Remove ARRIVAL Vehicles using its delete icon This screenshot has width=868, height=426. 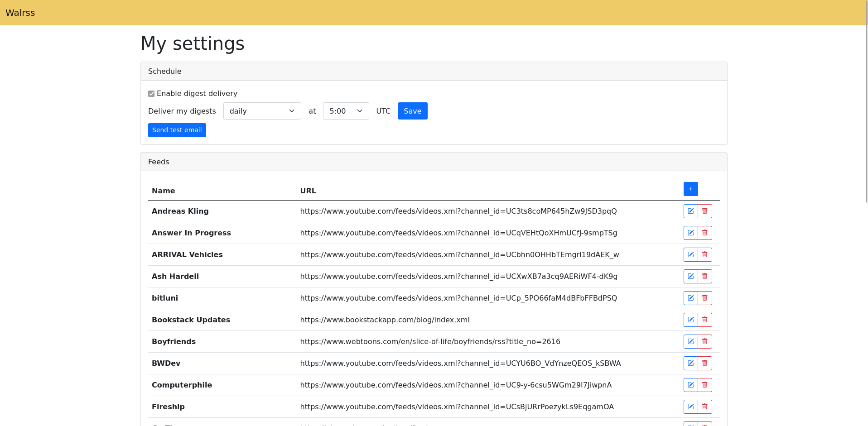pyautogui.click(x=705, y=254)
